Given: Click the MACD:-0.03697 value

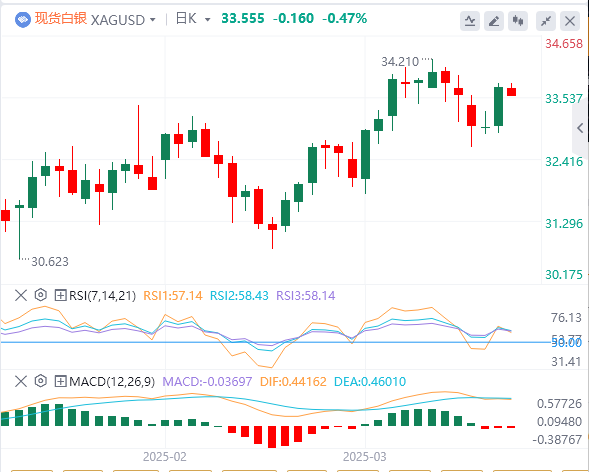Looking at the screenshot, I should tap(207, 382).
